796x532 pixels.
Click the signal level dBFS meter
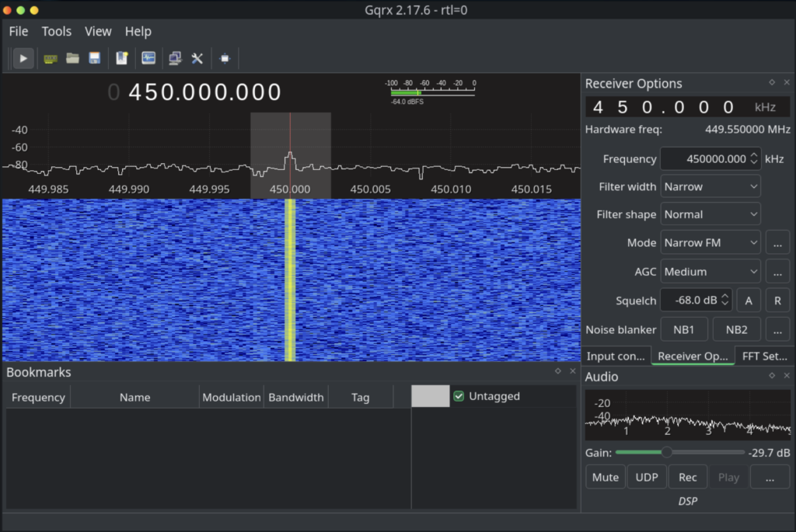coord(432,92)
